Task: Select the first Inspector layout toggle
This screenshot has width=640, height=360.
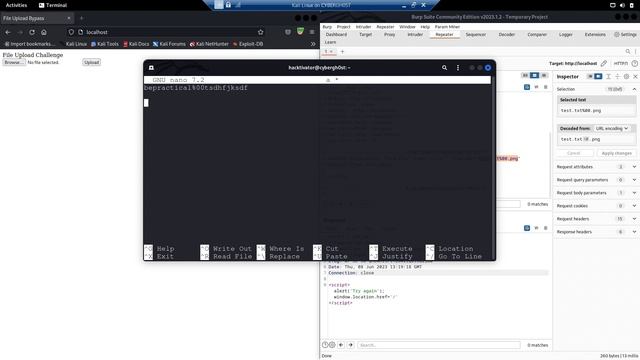Action: [x=590, y=76]
